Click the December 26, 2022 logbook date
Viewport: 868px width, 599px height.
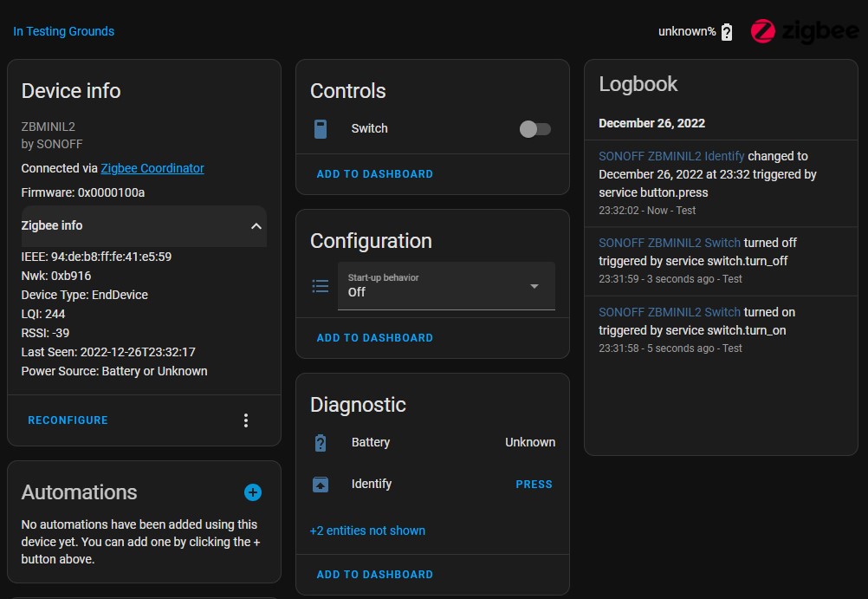tap(652, 123)
